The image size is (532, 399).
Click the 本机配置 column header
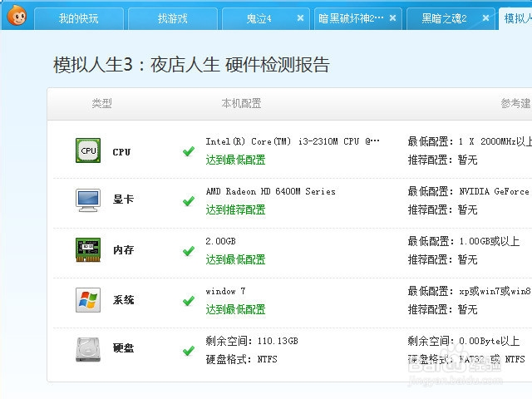[241, 103]
